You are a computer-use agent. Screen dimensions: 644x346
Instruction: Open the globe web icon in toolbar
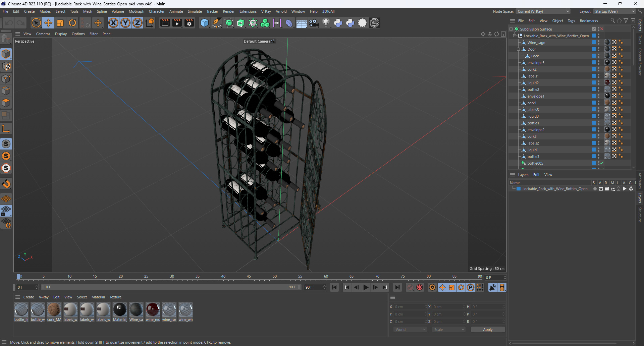tap(375, 23)
